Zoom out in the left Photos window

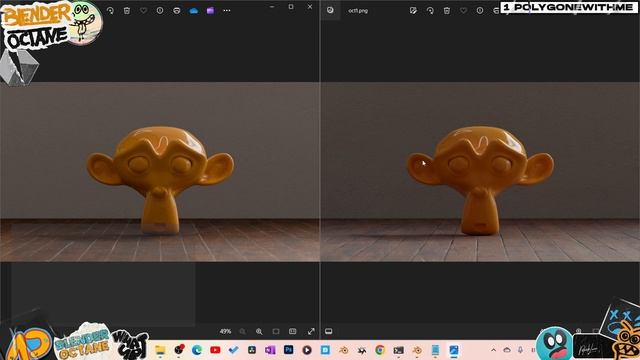242,331
